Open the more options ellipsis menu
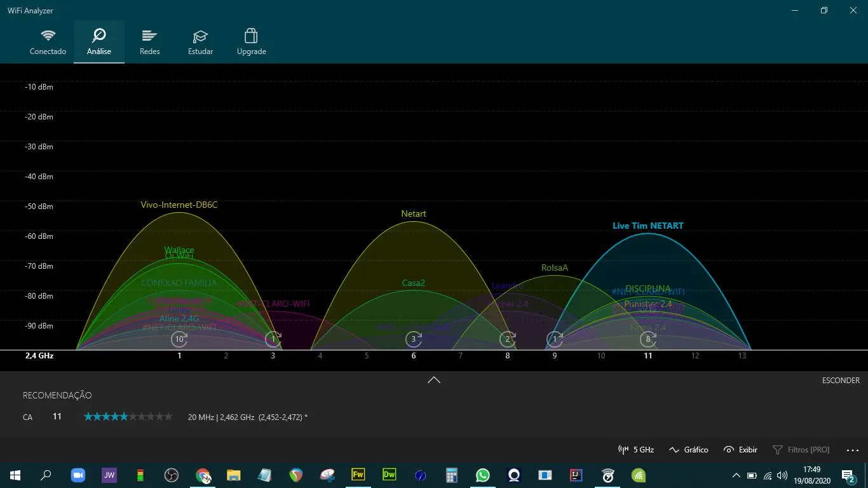Image resolution: width=868 pixels, height=488 pixels. [x=853, y=450]
